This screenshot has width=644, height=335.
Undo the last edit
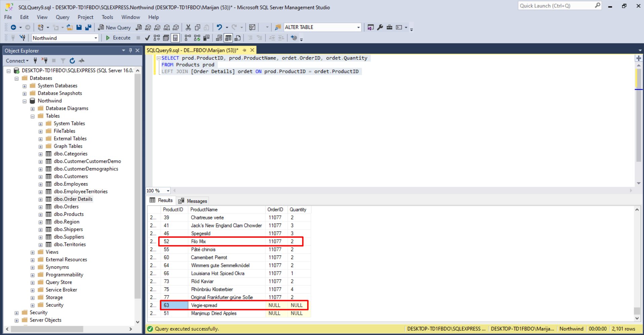pos(219,27)
